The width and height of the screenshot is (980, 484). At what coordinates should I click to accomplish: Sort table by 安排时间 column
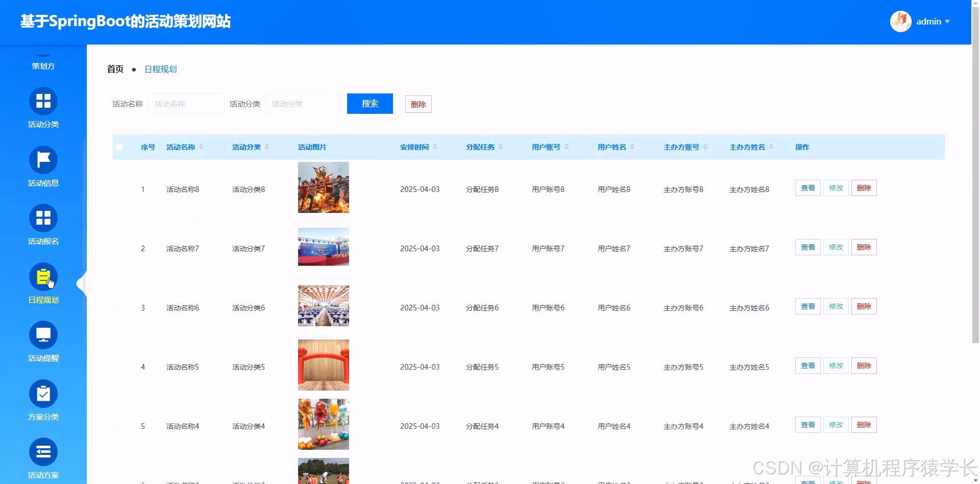435,147
